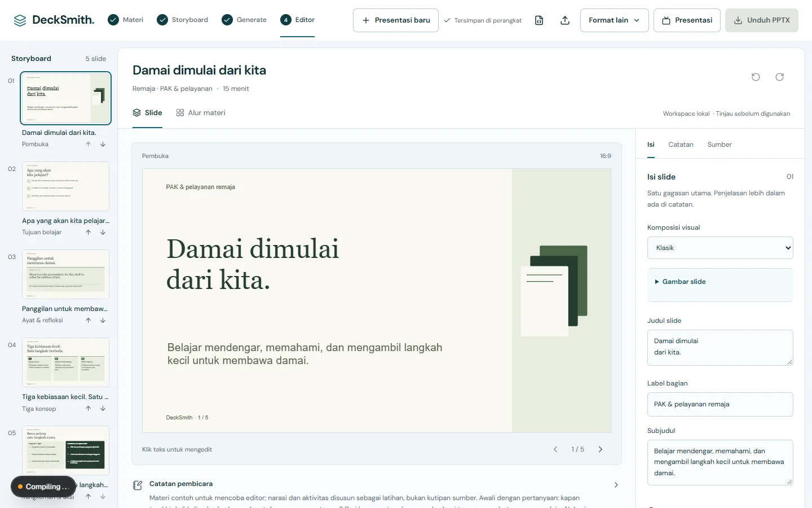Select the slide 04 thumbnail
This screenshot has width=812, height=508.
pos(65,362)
